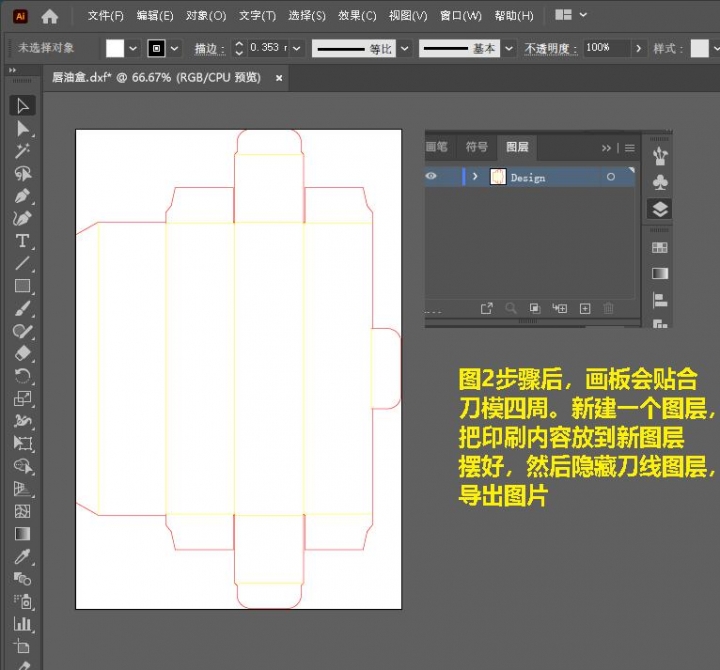Click the Home icon in the top bar
Screen dimensions: 720x670
pyautogui.click(x=49, y=16)
